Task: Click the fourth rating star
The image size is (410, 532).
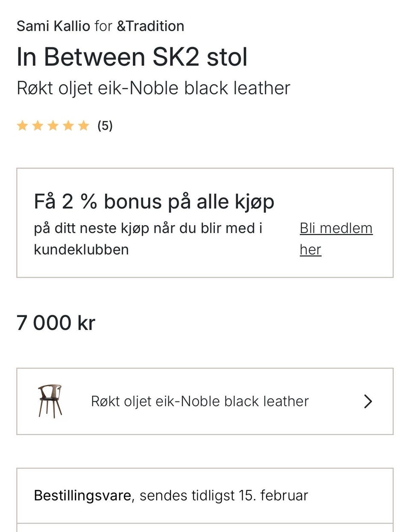Action: pyautogui.click(x=68, y=126)
